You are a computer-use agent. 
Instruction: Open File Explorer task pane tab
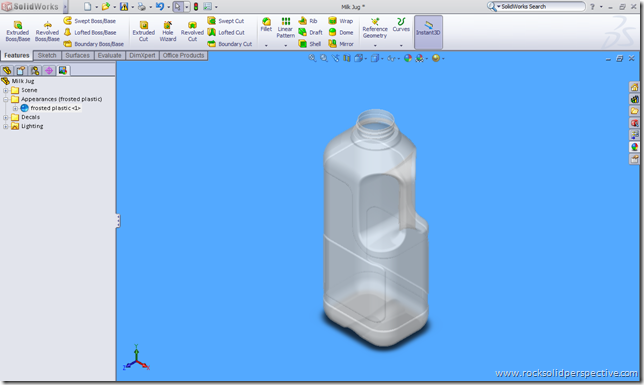click(x=635, y=111)
